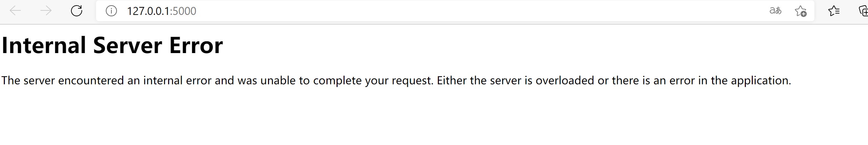This screenshot has height=145, width=868.
Task: Go back using the back arrow
Action: pyautogui.click(x=15, y=11)
